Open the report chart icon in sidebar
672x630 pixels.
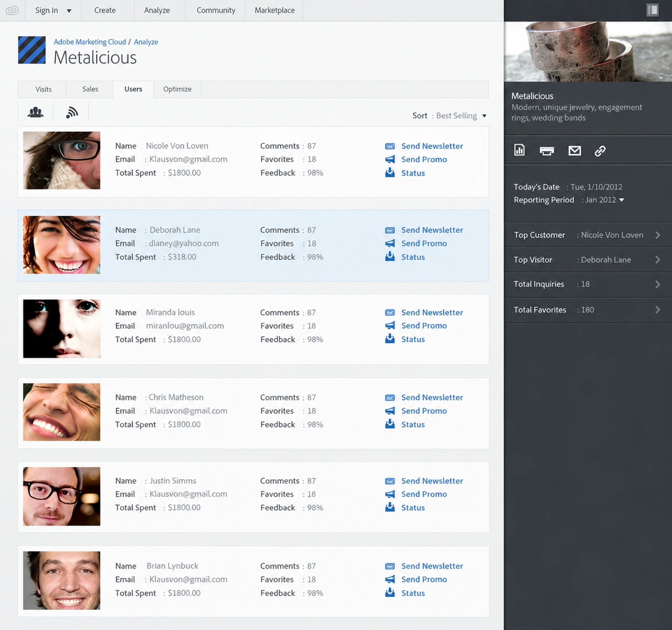tap(519, 150)
